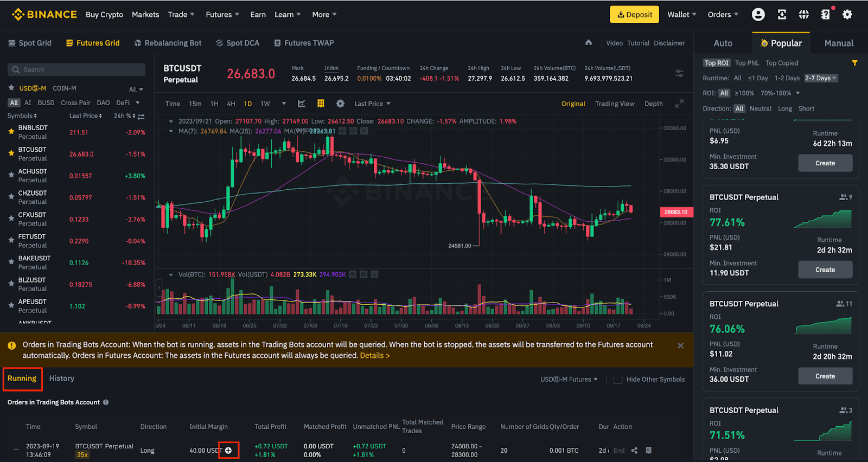
Task: Open the top-right settings gear
Action: tap(847, 15)
